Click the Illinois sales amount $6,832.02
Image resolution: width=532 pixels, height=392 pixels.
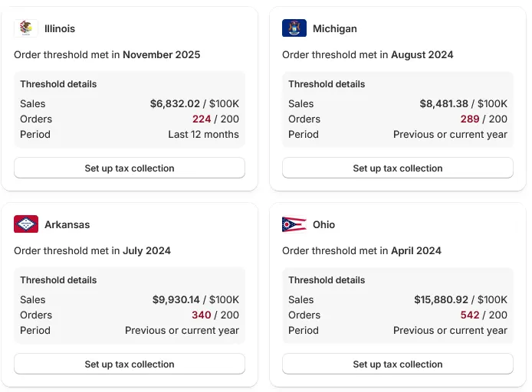tap(175, 104)
